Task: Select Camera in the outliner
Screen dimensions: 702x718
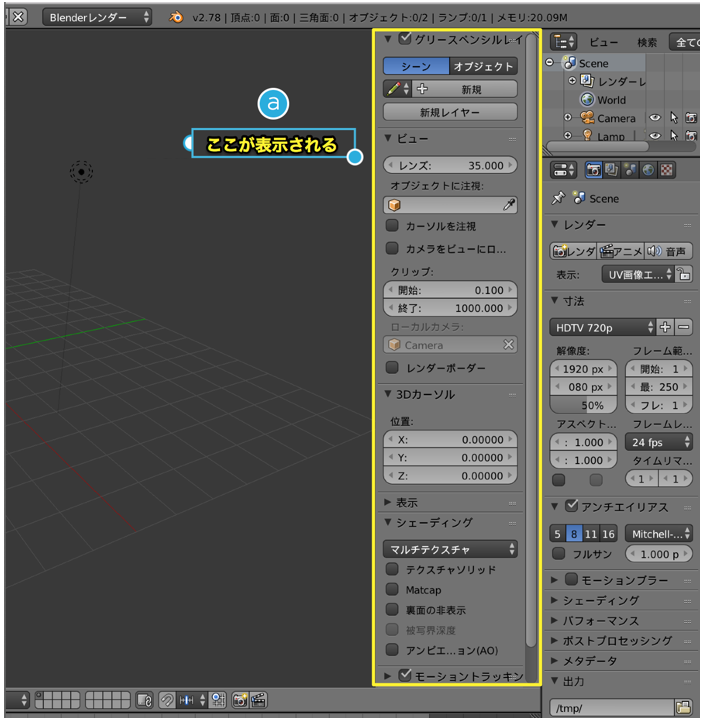Action: [x=616, y=118]
